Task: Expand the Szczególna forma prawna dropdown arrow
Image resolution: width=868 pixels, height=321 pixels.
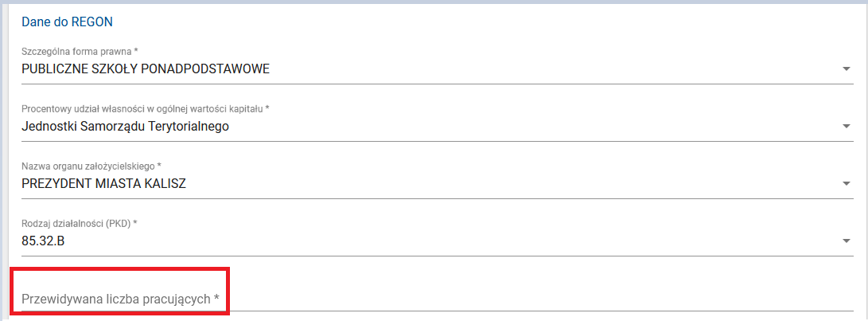Action: (846, 69)
